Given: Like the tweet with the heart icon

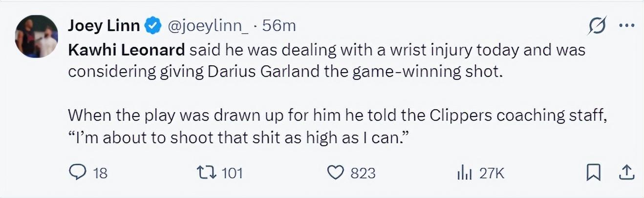Looking at the screenshot, I should click(335, 173).
